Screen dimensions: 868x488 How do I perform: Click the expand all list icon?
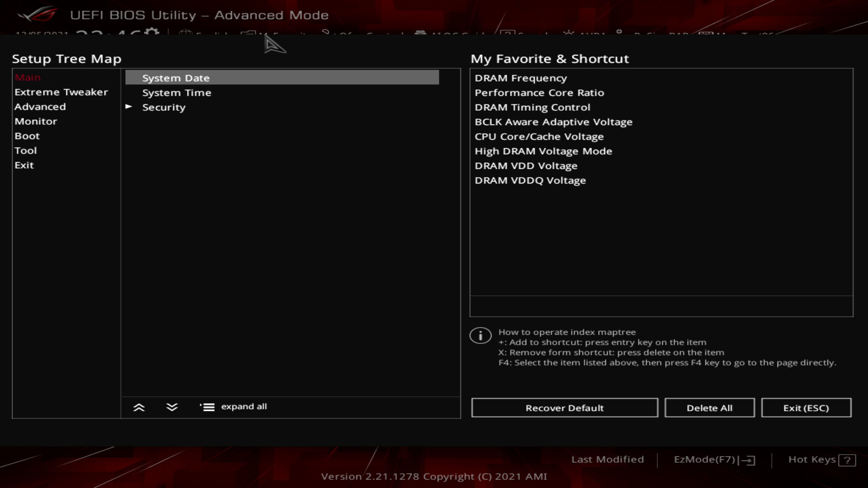pos(208,407)
